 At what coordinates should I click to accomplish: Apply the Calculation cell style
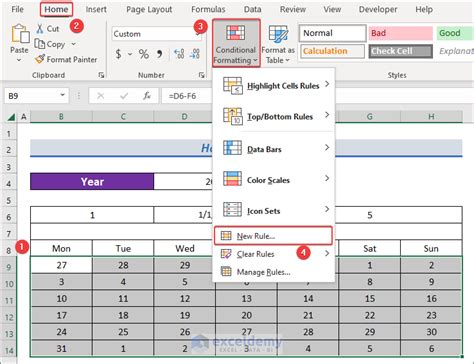pyautogui.click(x=332, y=51)
